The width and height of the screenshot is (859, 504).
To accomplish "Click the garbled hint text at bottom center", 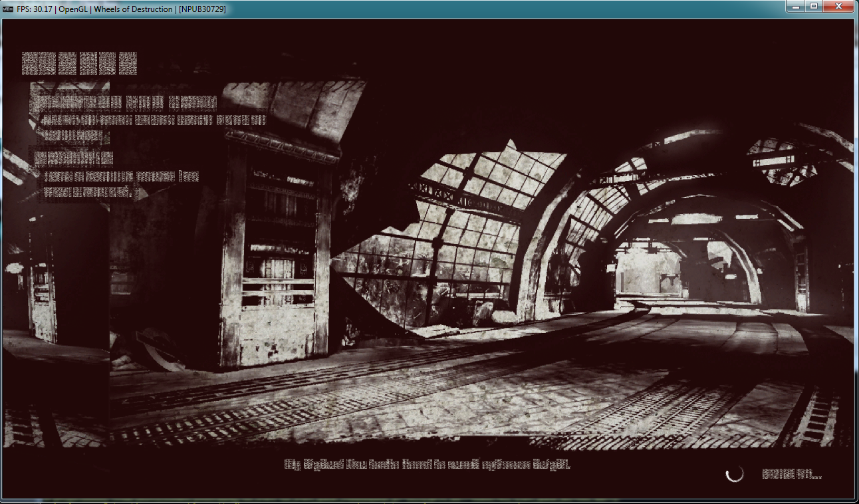I will click(x=427, y=464).
